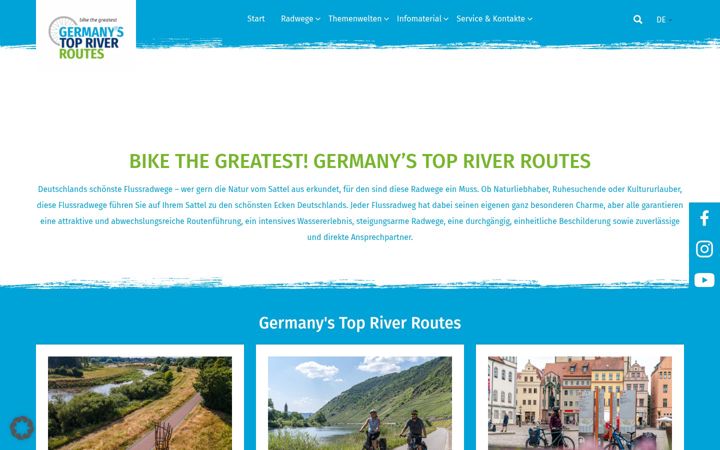Open the Infomaterial menu item

(x=419, y=19)
